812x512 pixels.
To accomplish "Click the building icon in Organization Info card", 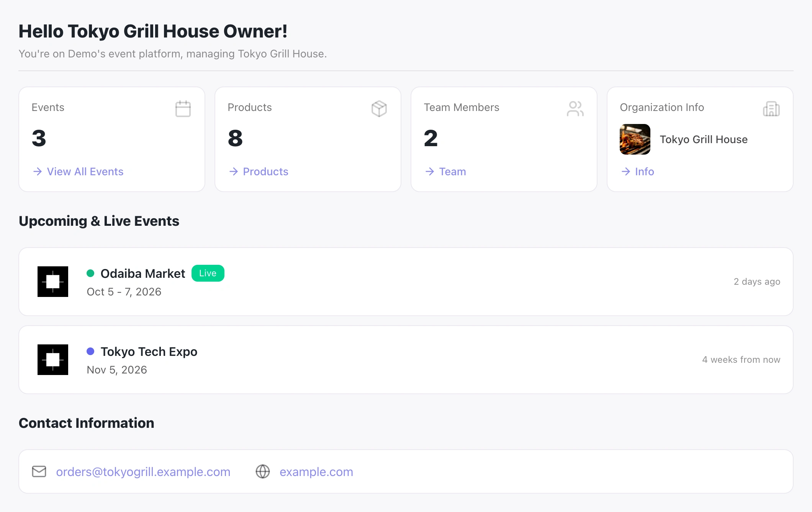I will pos(771,109).
